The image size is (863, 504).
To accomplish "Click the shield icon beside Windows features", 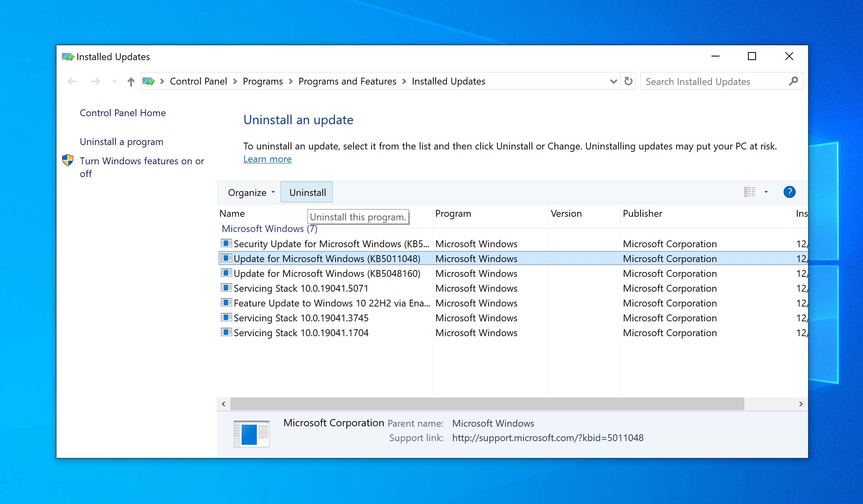I will point(68,160).
